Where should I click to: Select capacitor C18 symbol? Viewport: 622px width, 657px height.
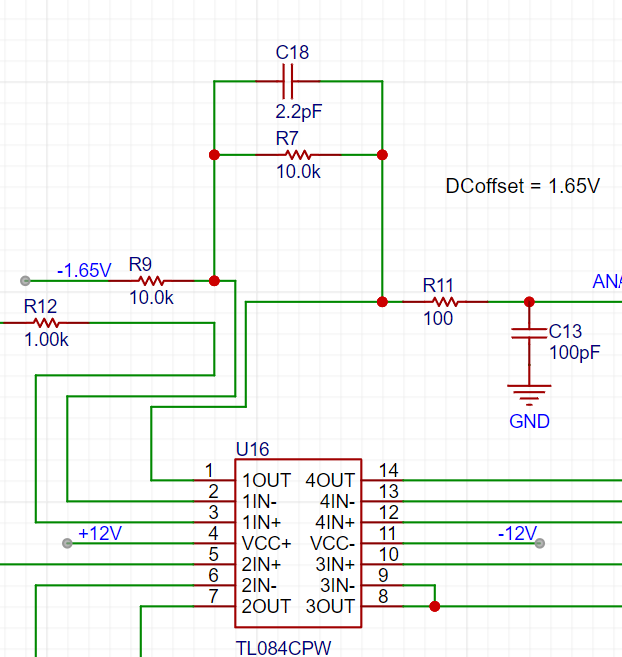pos(288,81)
